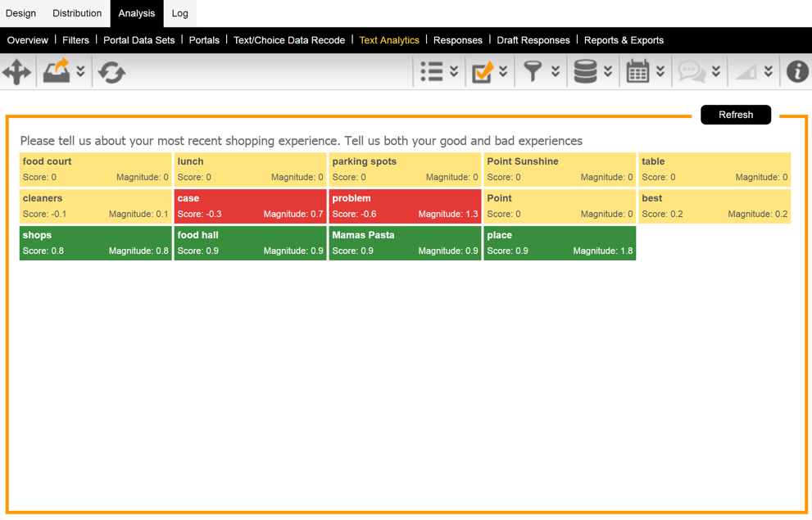
Task: Click the red problem tile
Action: [x=404, y=206]
